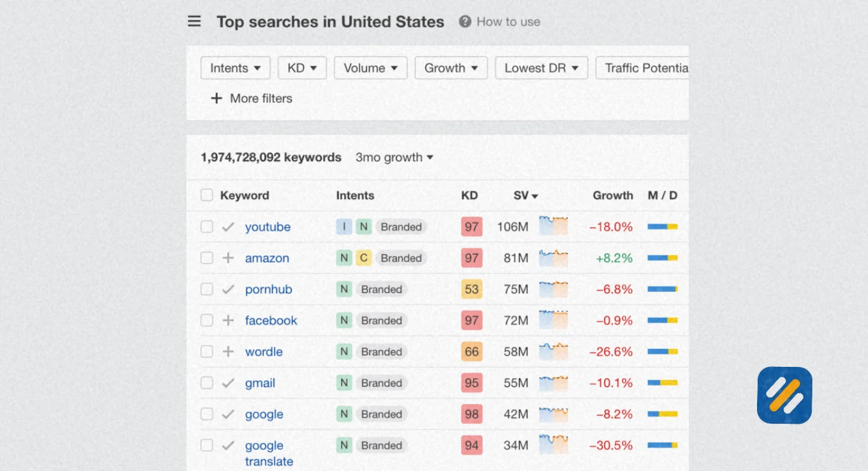The height and width of the screenshot is (471, 868).
Task: Open the search volume trend chart for amazon
Action: coord(553,257)
